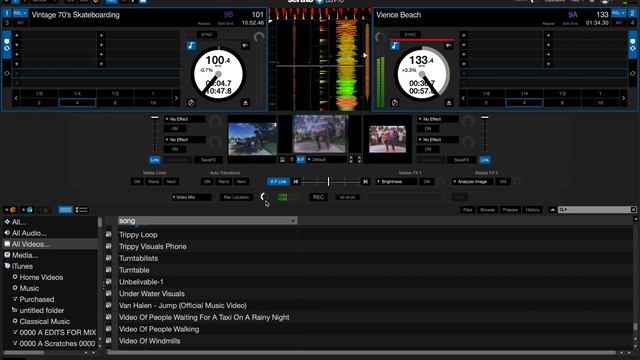Select All Videos in the crate list
The width and height of the screenshot is (640, 360).
50,244
